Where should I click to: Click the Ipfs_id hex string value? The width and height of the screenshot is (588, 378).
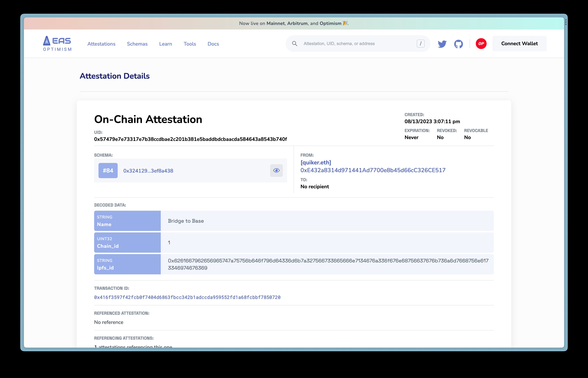(328, 264)
